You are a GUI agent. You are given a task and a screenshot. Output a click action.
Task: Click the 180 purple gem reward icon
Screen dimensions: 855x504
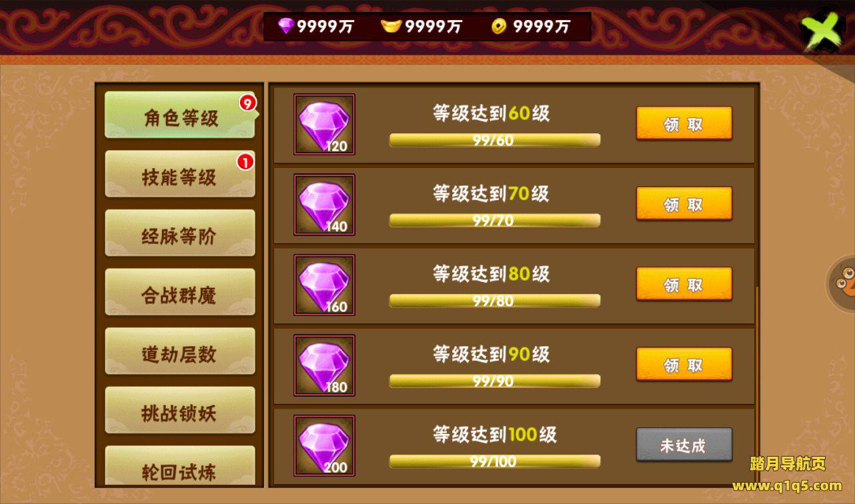tap(324, 365)
